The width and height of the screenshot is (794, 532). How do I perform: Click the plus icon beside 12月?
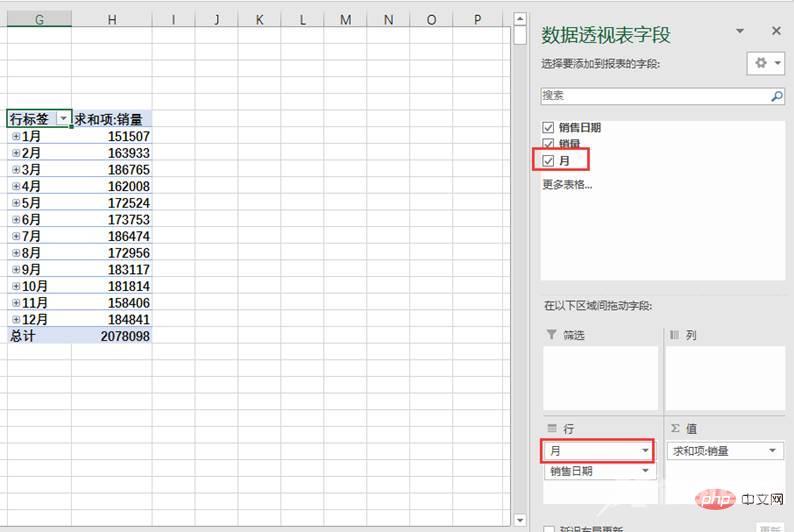(x=16, y=319)
